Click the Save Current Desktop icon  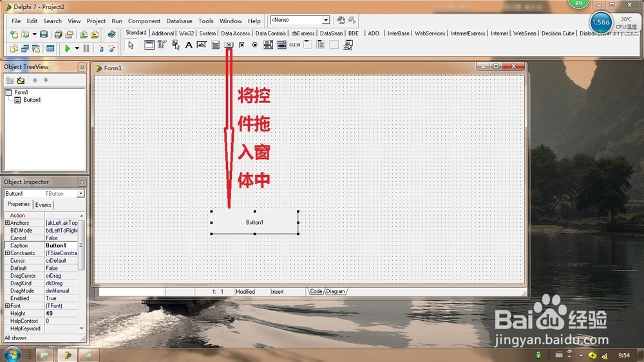pos(341,20)
